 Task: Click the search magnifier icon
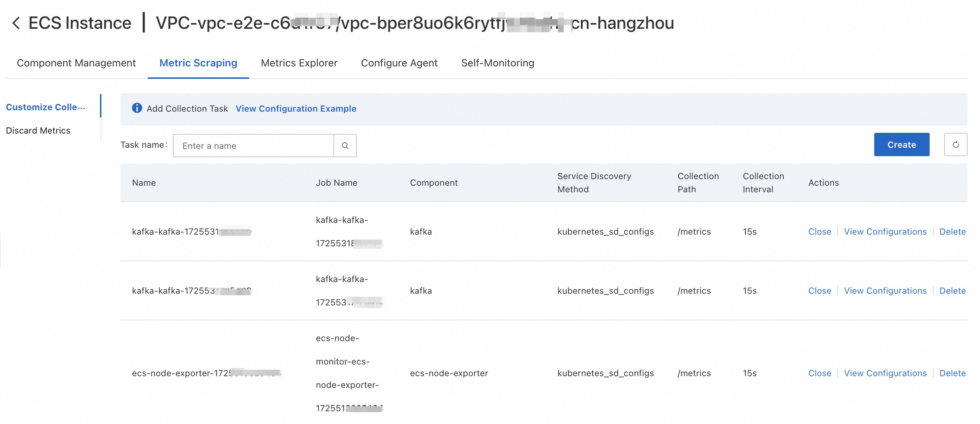(345, 145)
